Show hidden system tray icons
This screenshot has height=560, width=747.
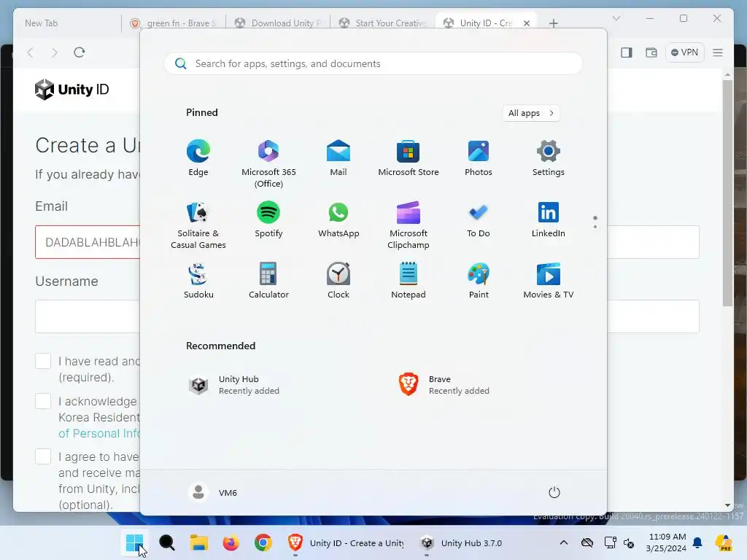(564, 542)
